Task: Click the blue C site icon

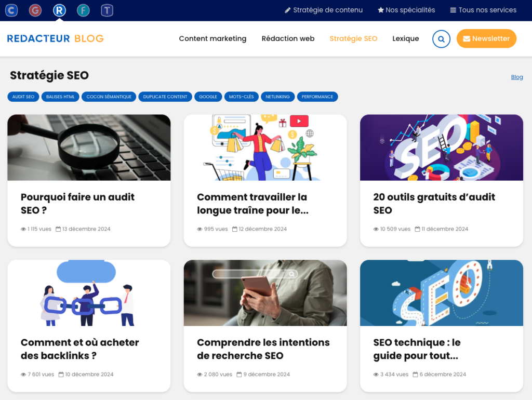Action: (x=11, y=10)
